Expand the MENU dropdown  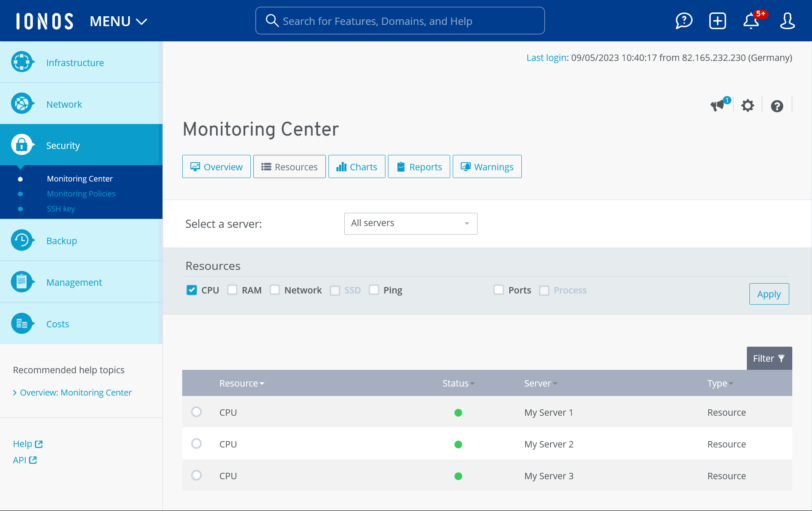[118, 21]
